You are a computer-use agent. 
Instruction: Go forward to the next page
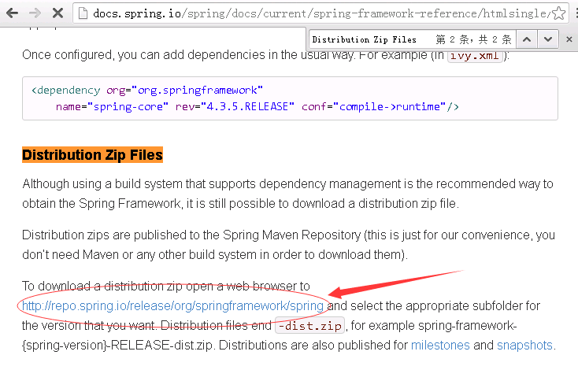[x=35, y=13]
